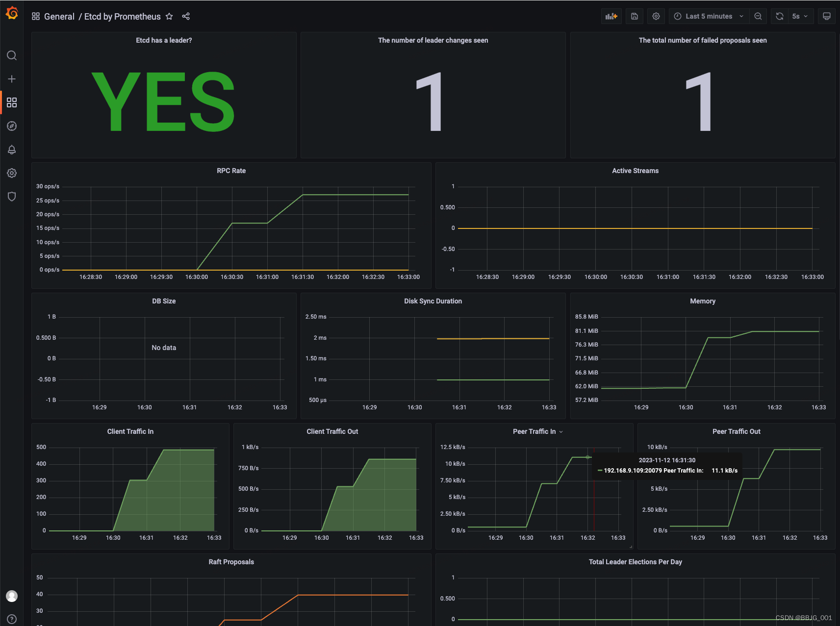Open the DB Size panel title menu

pyautogui.click(x=164, y=301)
